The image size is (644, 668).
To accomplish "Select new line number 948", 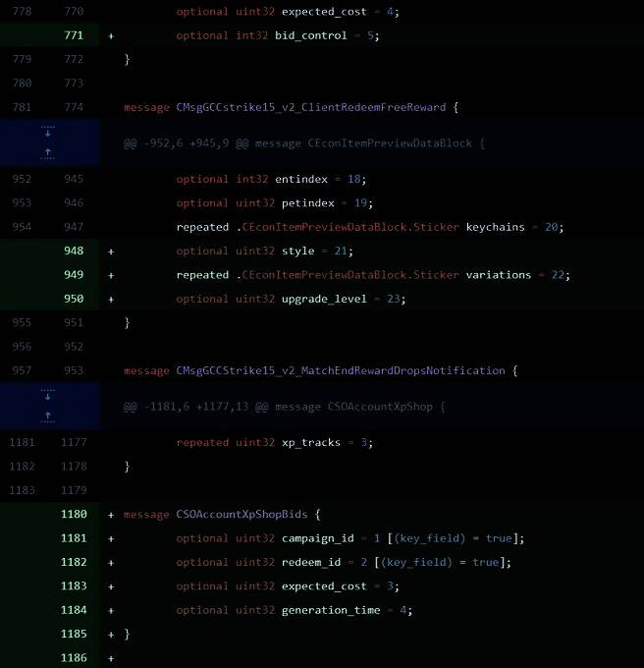I will coord(75,251).
